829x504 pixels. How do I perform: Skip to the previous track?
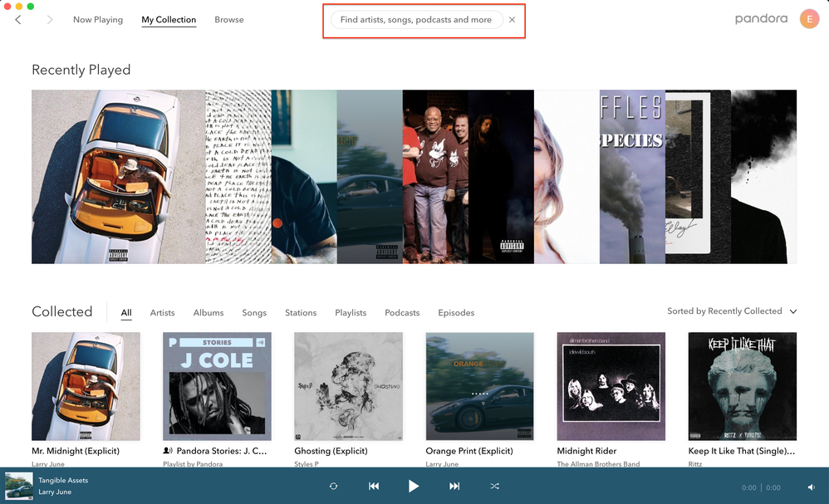coord(374,487)
